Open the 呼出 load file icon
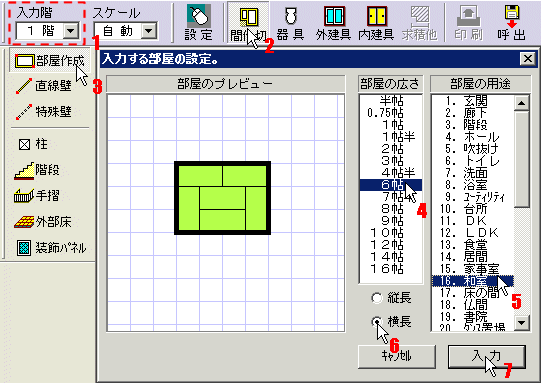The height and width of the screenshot is (383, 541). (512, 22)
